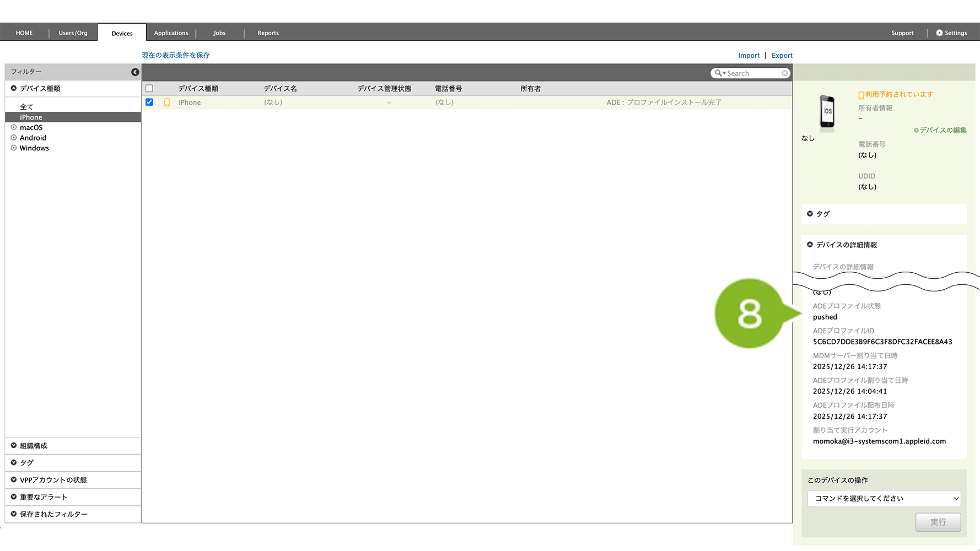Toggle the select-all checkbox in table header
Screen dimensions: 980x551
[x=149, y=89]
